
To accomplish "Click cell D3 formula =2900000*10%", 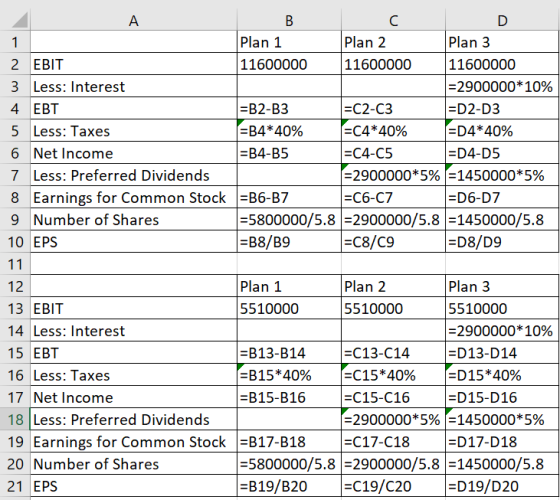I will pyautogui.click(x=502, y=86).
